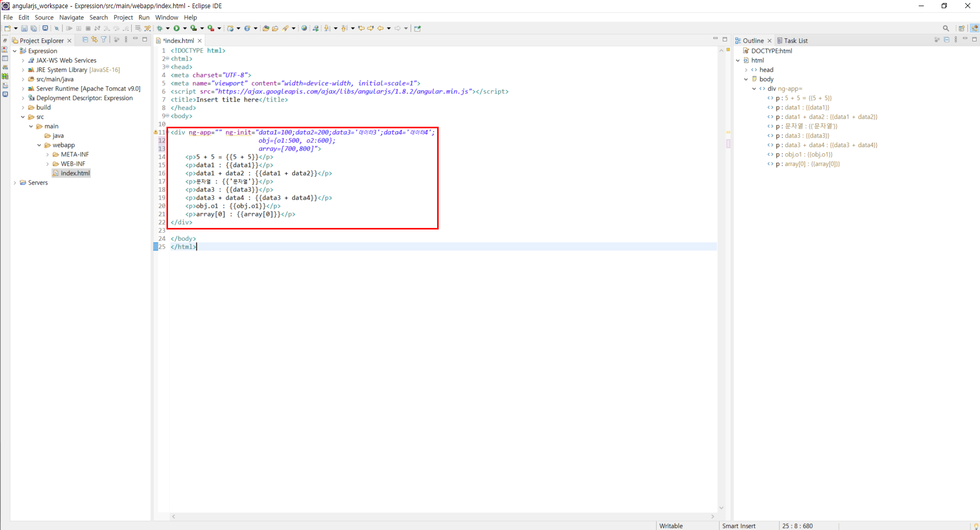This screenshot has width=980, height=530.
Task: Click the Pin Editor toolbar icon
Action: pyautogui.click(x=417, y=29)
